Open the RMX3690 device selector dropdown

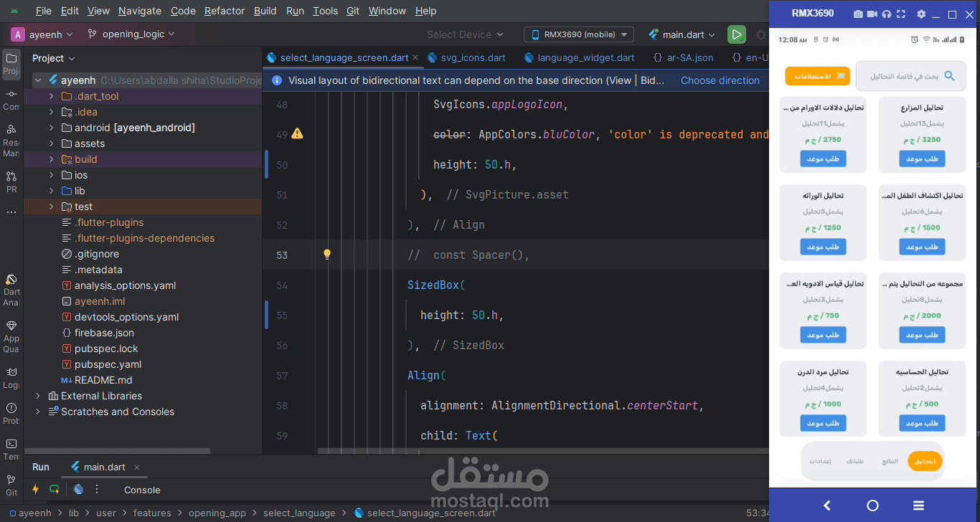click(x=579, y=34)
